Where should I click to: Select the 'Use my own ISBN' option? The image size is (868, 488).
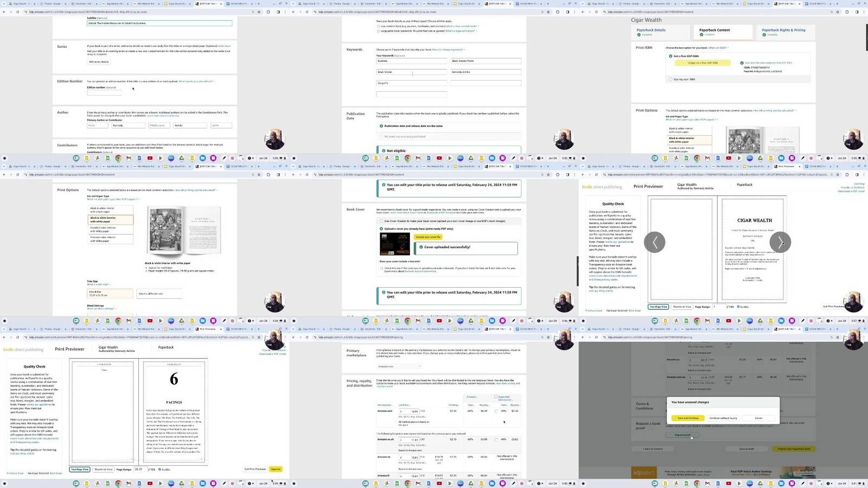tap(671, 79)
